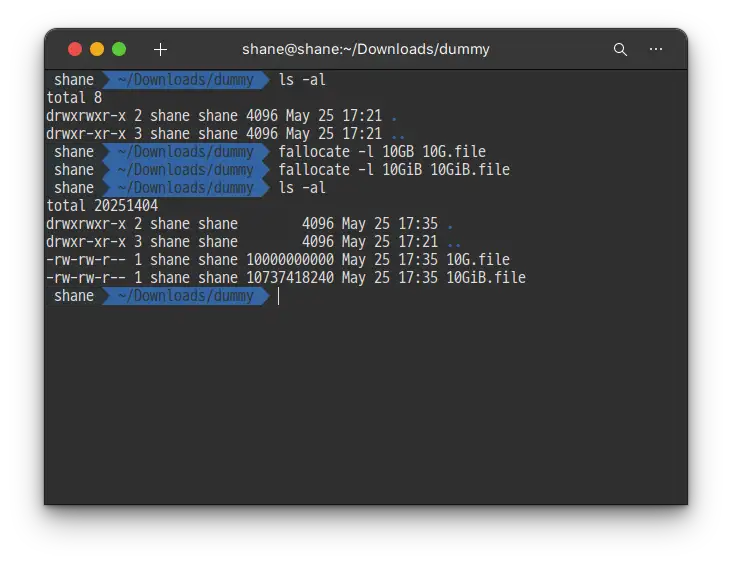
Task: Close the terminal window with the red button
Action: click(75, 49)
